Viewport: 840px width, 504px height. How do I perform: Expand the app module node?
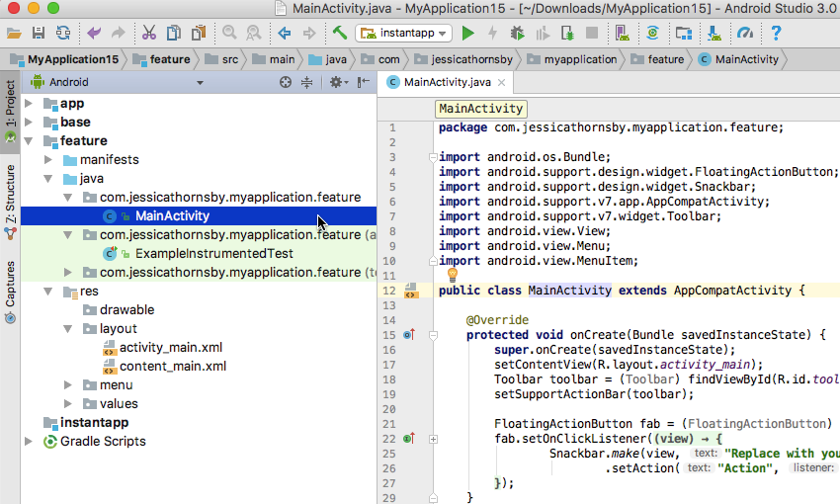29,104
